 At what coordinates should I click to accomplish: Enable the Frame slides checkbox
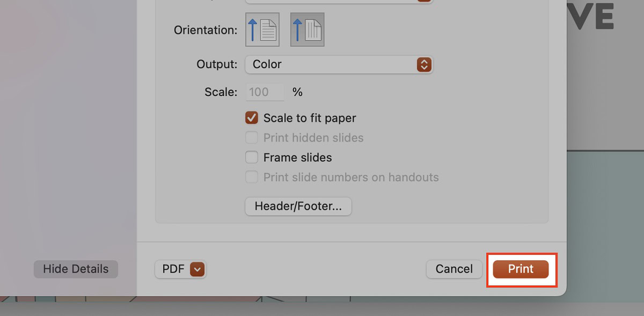(252, 158)
